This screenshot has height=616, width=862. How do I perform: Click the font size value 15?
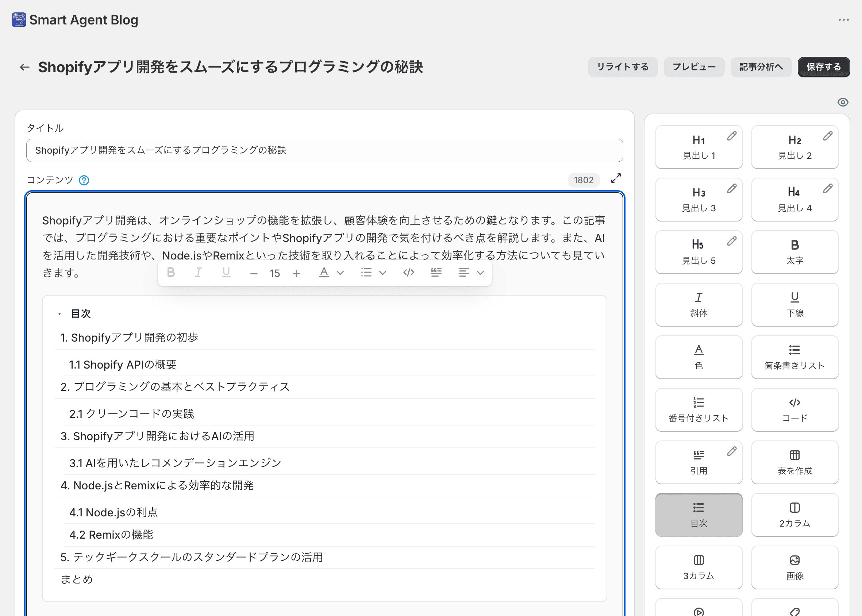pyautogui.click(x=275, y=273)
